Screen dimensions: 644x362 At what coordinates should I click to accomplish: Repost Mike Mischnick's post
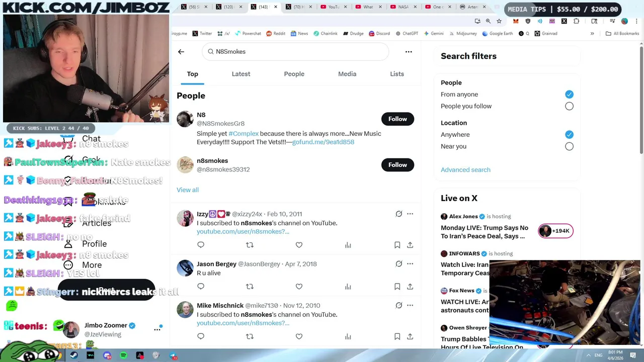tap(250, 336)
